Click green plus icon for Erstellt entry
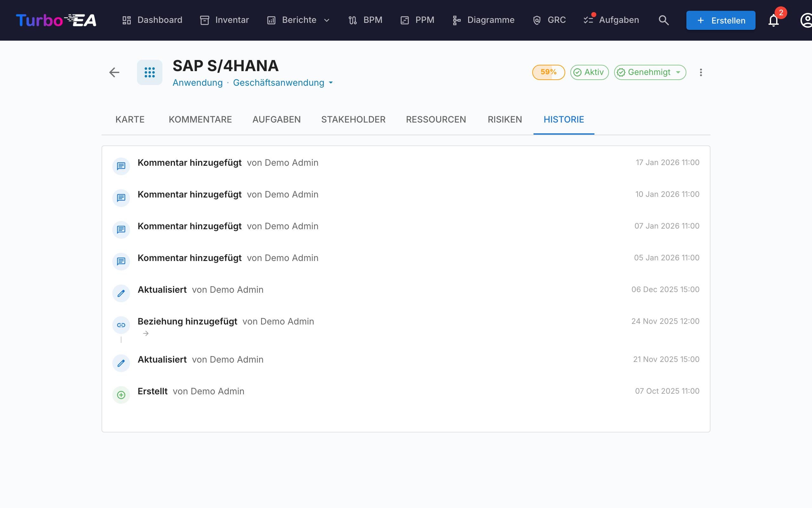 pyautogui.click(x=121, y=395)
